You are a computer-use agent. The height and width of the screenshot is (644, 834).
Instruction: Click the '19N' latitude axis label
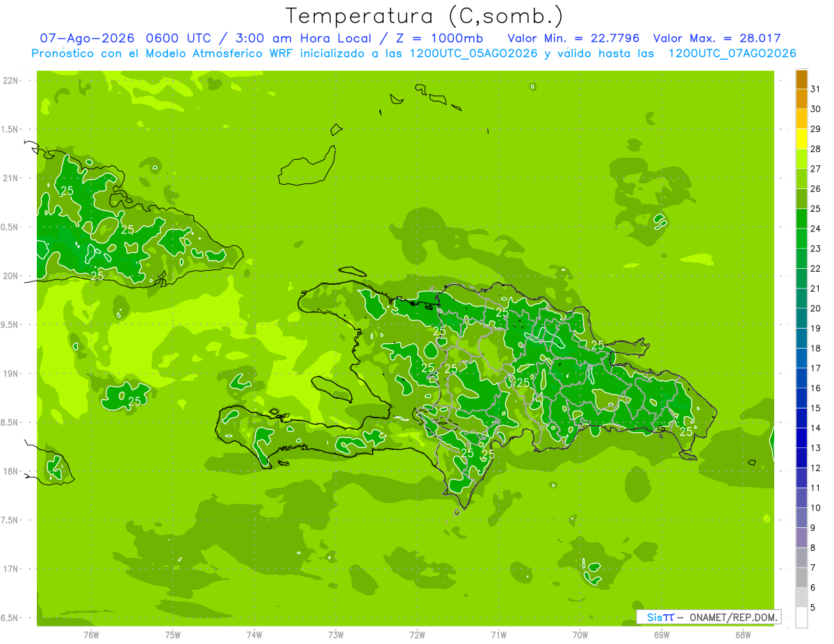pos(10,374)
